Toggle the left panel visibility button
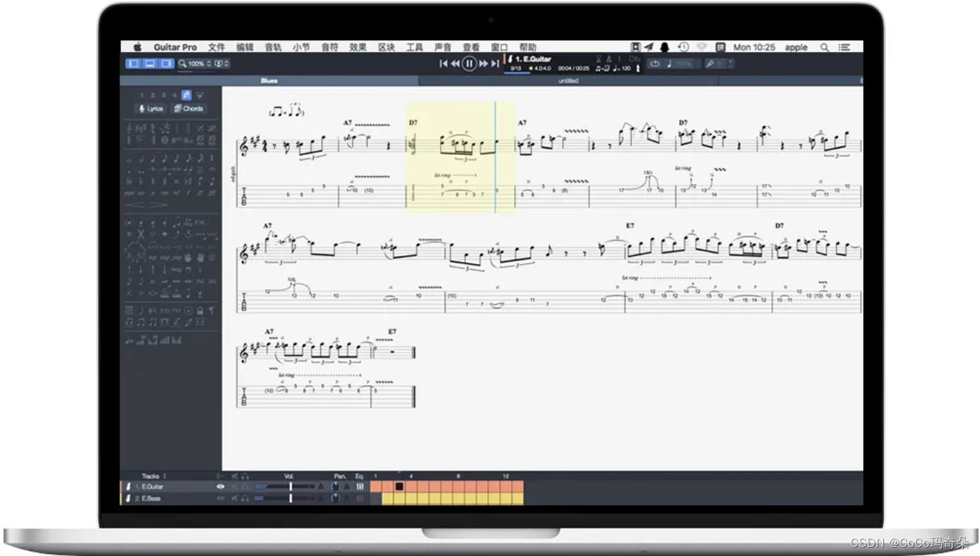Screen dimensions: 980x556 point(133,64)
